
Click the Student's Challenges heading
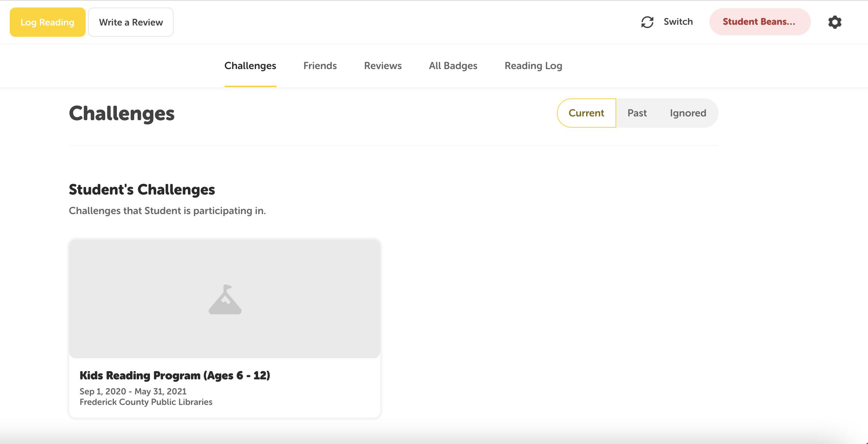[142, 190]
